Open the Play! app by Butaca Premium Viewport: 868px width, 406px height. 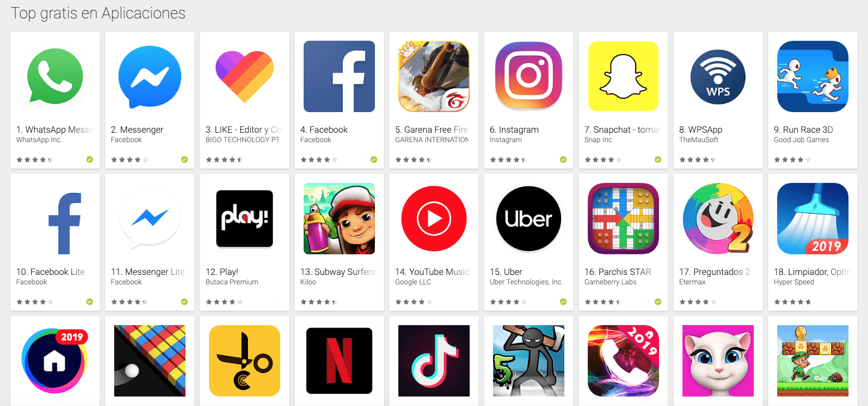(x=245, y=219)
